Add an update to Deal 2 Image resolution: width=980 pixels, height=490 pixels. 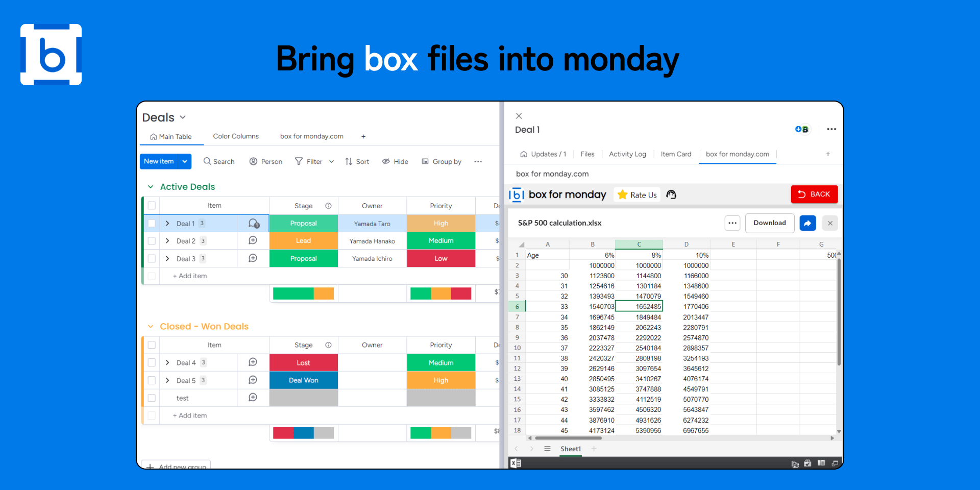pos(253,240)
